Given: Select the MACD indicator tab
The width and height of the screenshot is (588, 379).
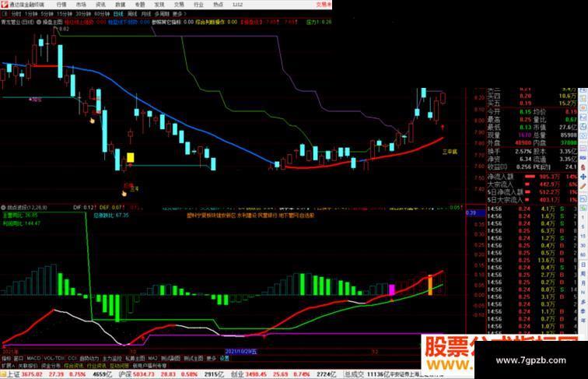Looking at the screenshot, I should [x=33, y=358].
